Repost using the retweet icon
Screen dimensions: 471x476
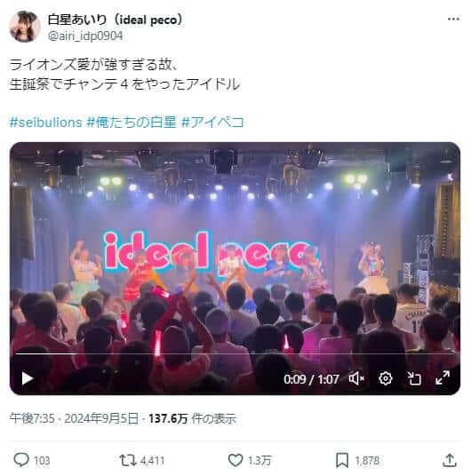[x=128, y=460]
